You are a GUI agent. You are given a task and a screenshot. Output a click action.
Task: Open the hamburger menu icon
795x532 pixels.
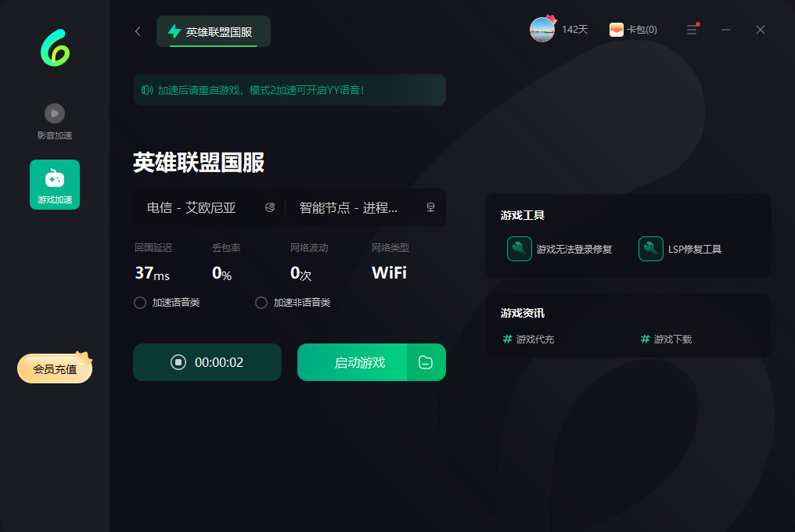click(692, 30)
